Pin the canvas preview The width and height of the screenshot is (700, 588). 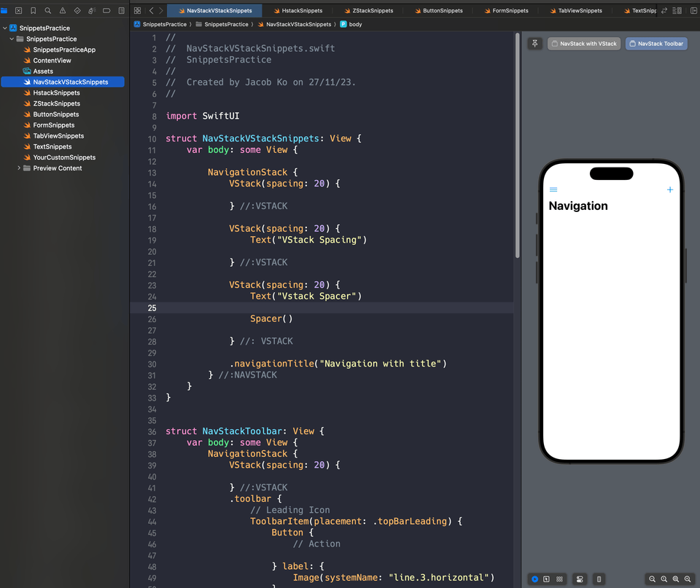[534, 44]
